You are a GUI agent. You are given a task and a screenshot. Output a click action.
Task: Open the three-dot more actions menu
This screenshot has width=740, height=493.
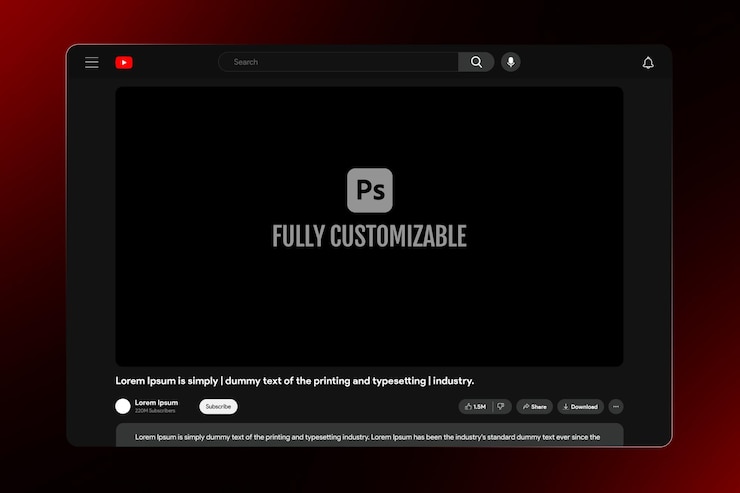(616, 406)
